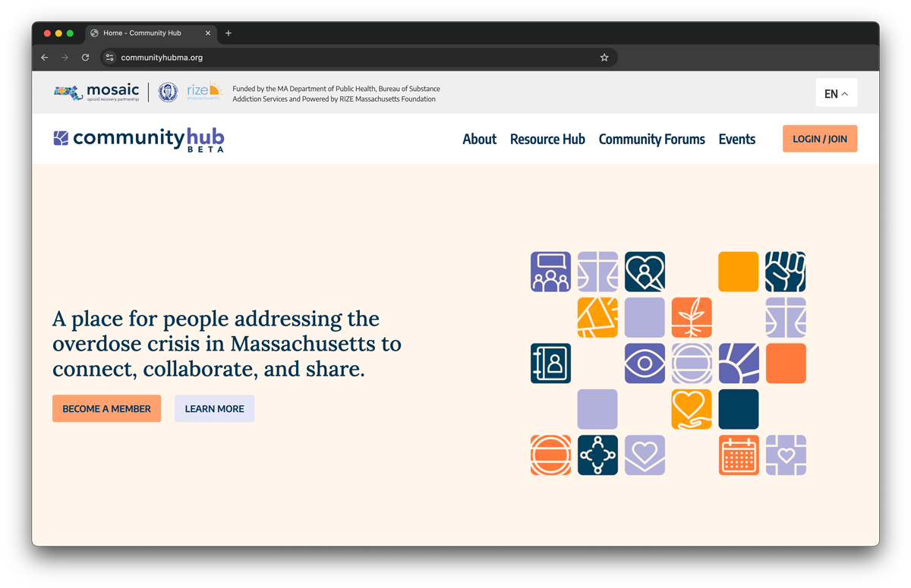
Task: Click the LEARN MORE button
Action: [x=214, y=409]
